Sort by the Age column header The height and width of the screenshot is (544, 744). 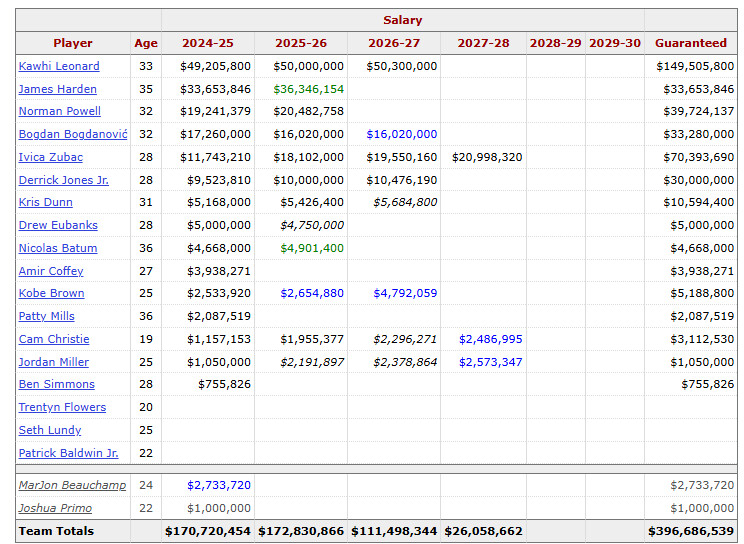point(146,43)
